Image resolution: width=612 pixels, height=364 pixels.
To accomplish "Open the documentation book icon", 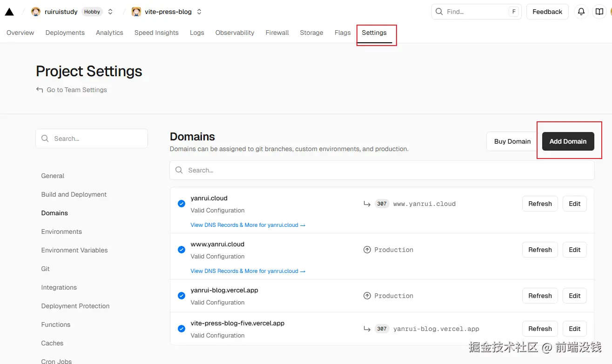I will coord(599,12).
